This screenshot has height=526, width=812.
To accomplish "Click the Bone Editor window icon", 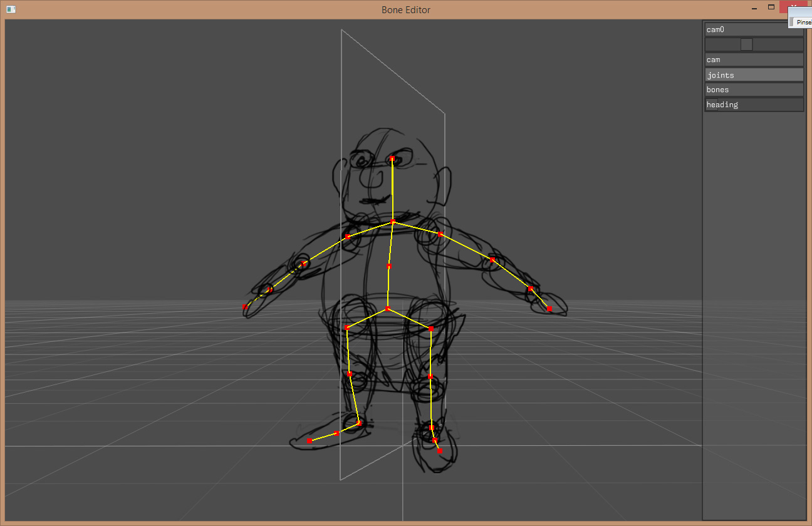I will click(11, 9).
